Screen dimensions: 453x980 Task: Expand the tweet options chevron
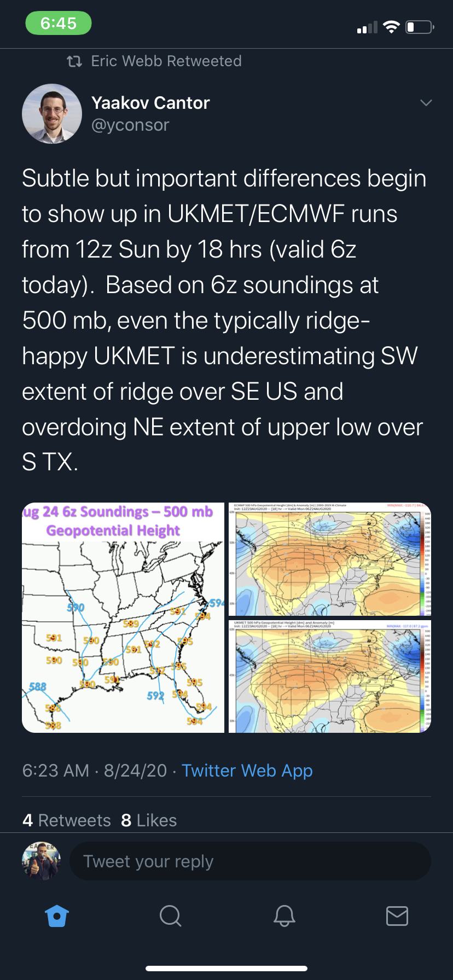[426, 103]
